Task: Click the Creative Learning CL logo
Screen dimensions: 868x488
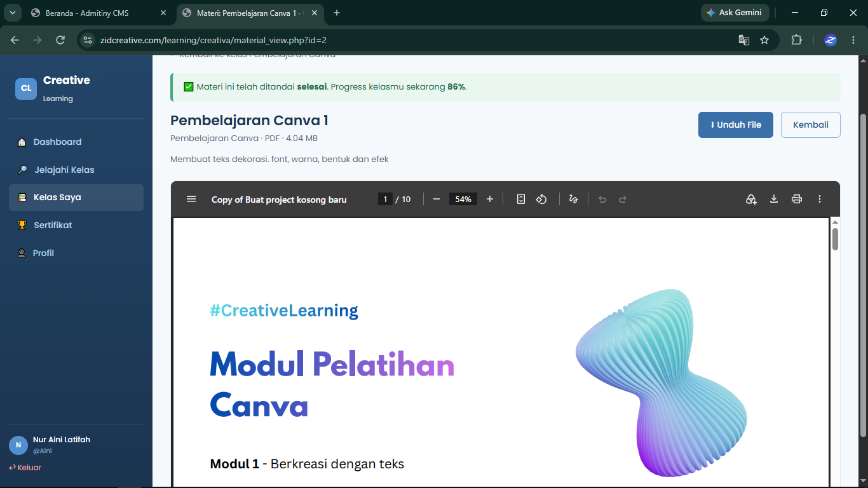Action: [26, 88]
